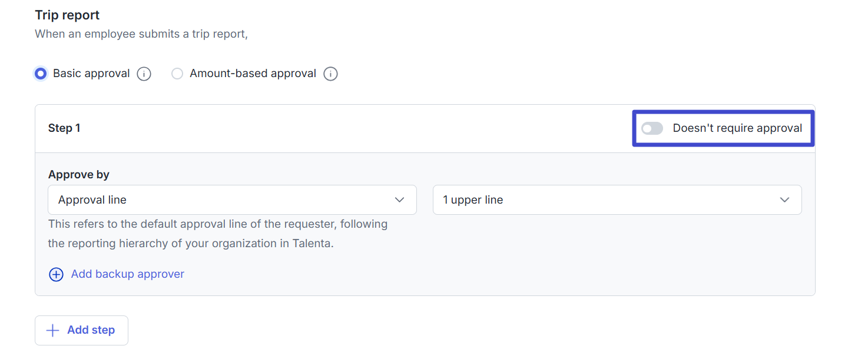Viewport: 868px width, 359px height.
Task: Click the Add backup approver link
Action: (127, 274)
